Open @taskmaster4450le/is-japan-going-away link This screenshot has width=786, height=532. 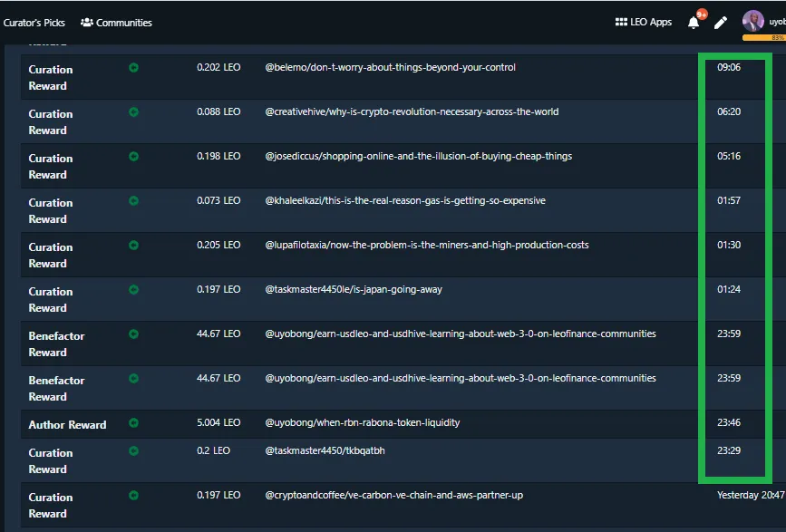click(x=354, y=289)
